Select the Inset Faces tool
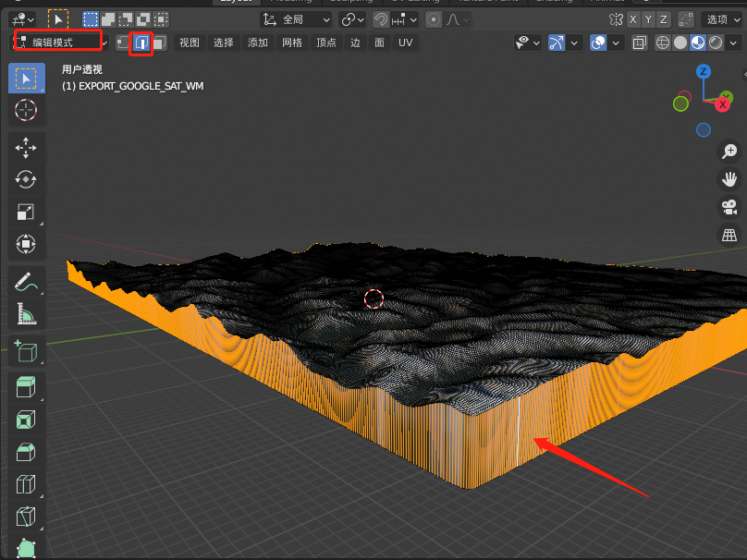 click(26, 420)
